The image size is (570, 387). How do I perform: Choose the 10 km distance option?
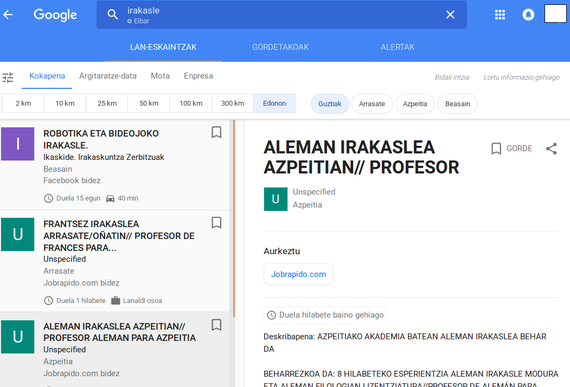coord(65,104)
